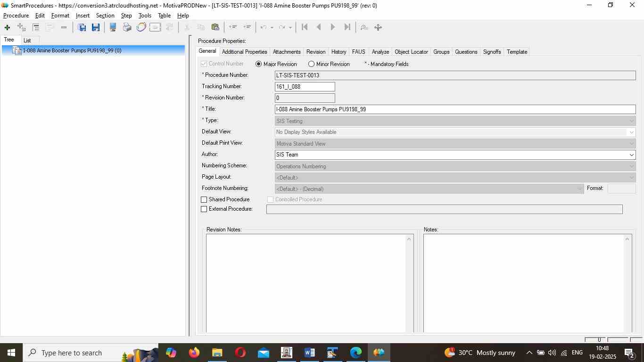Toggle the Controlled Procedure checkbox
Viewport: 644px width, 362px height.
(x=271, y=200)
